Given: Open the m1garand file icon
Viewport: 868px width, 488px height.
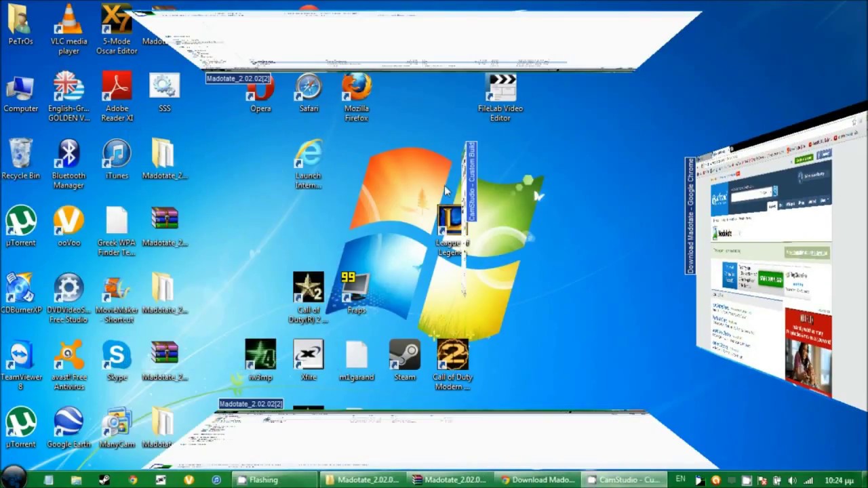Looking at the screenshot, I should 356,361.
